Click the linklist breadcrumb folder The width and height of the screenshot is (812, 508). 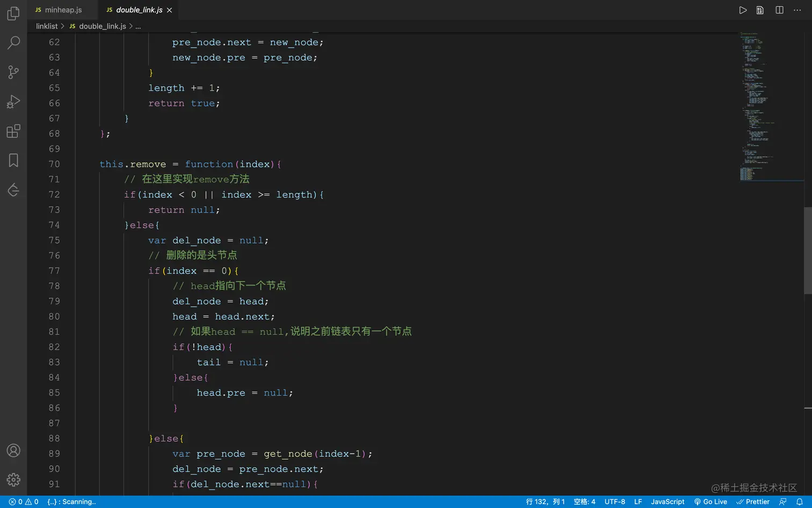pyautogui.click(x=47, y=26)
